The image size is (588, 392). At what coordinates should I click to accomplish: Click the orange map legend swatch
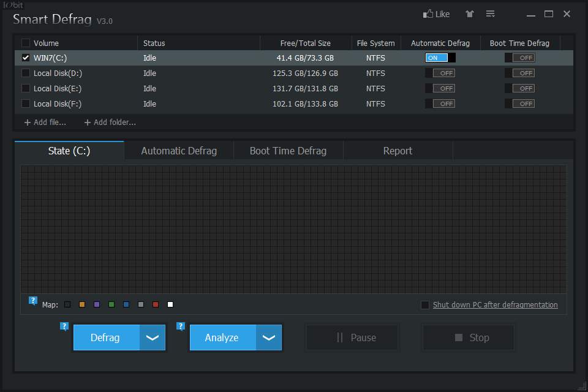point(82,304)
